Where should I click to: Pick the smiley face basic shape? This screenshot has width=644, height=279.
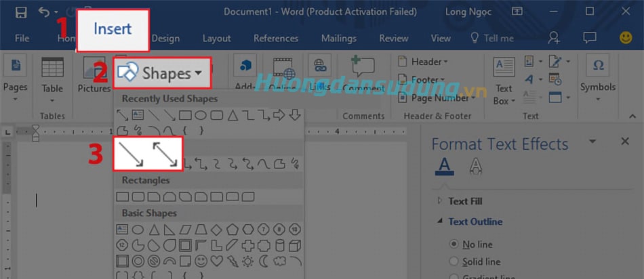201,261
